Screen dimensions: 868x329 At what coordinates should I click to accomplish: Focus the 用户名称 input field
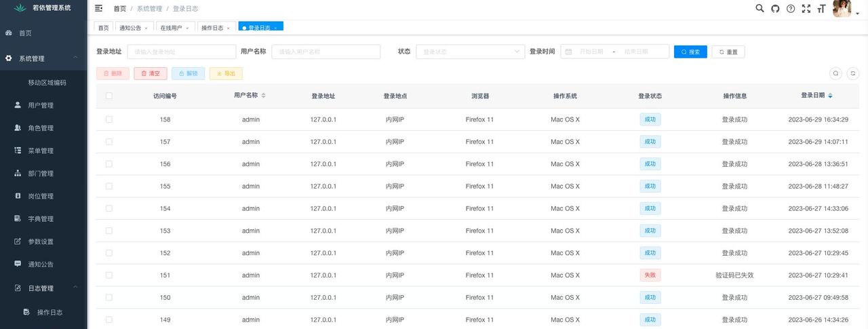(326, 52)
